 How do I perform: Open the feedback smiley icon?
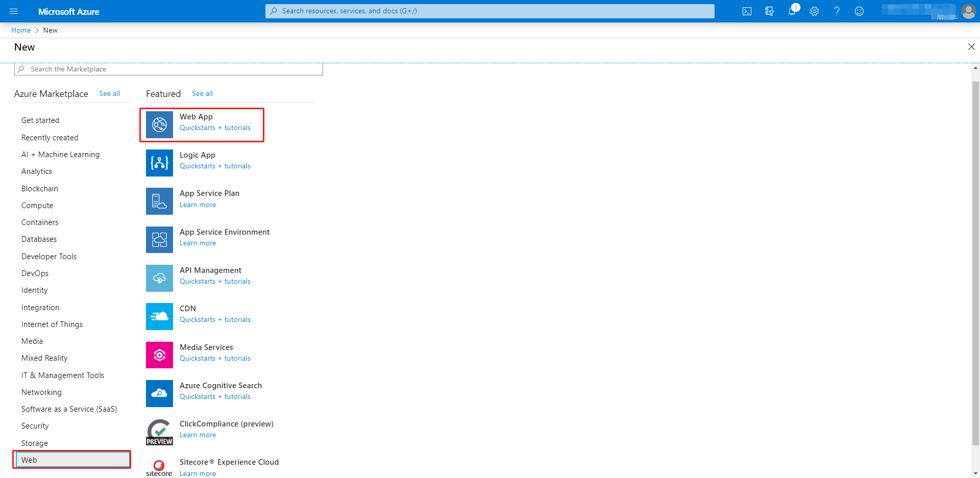coord(859,11)
